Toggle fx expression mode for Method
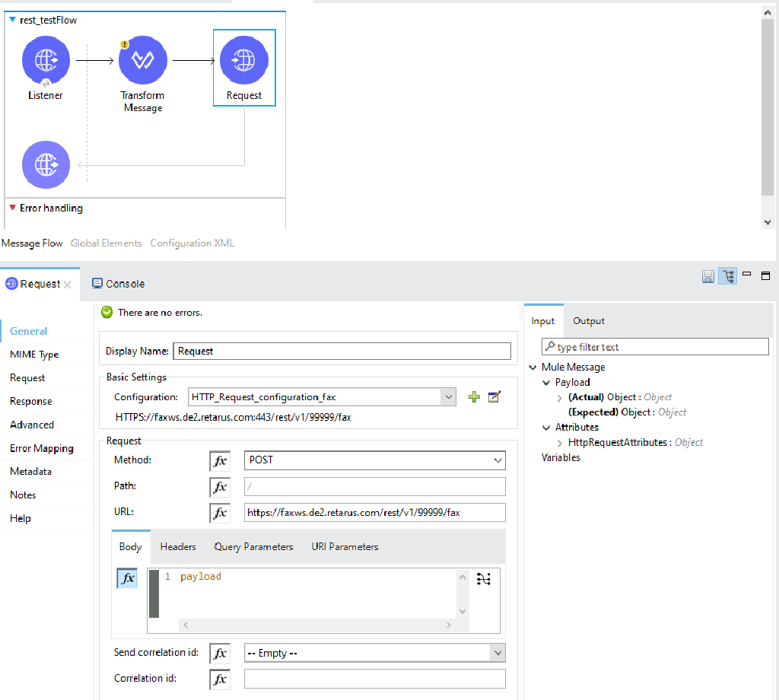 (220, 461)
